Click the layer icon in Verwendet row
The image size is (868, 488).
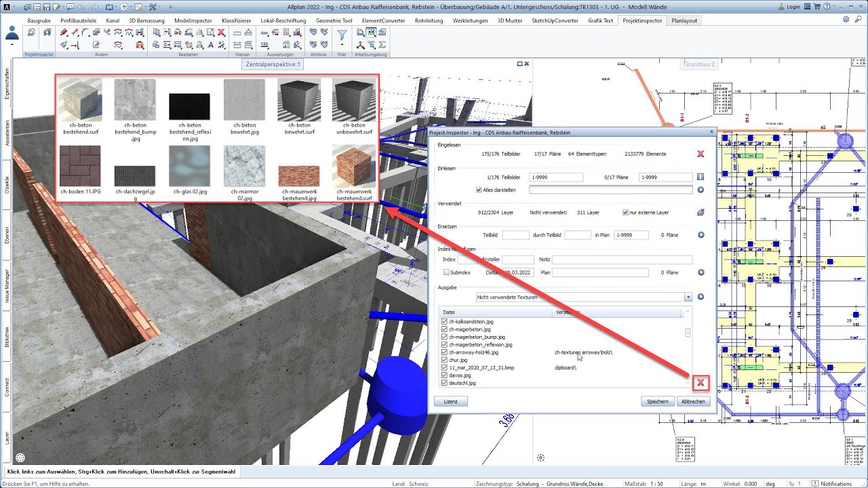click(701, 212)
